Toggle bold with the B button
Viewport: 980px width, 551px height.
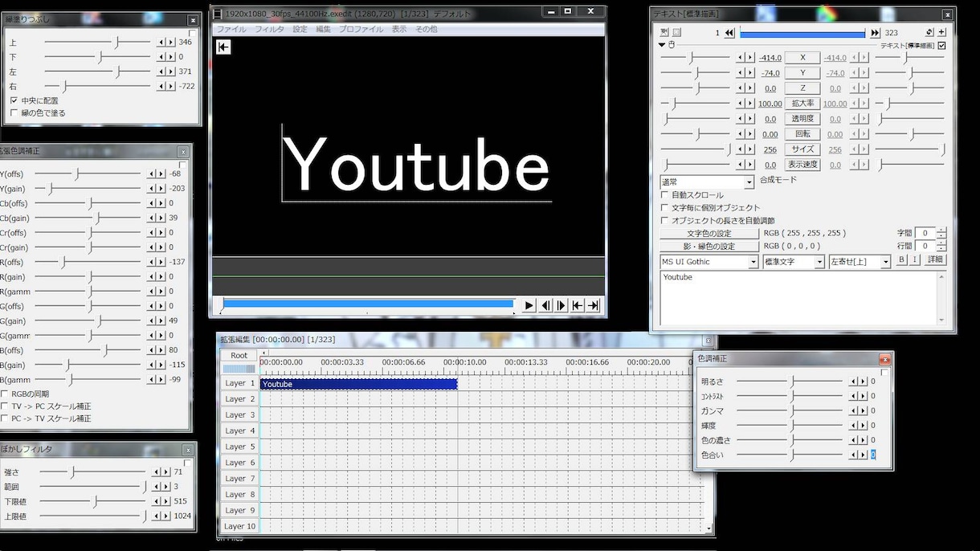[902, 259]
